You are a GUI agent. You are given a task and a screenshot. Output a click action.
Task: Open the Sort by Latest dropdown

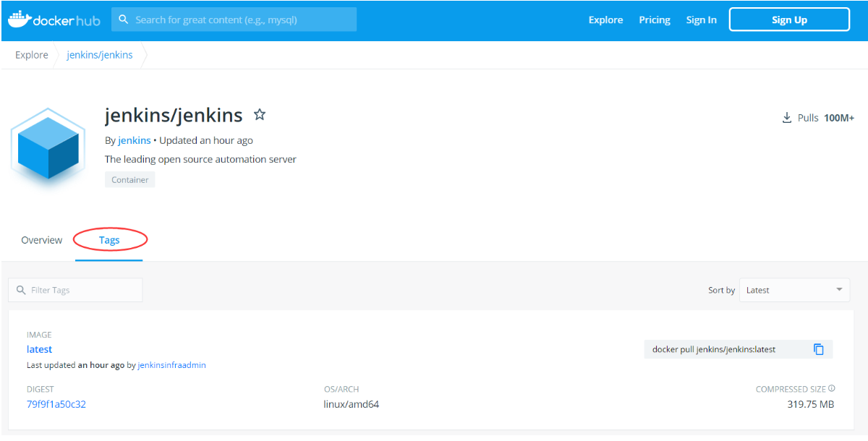click(x=796, y=290)
